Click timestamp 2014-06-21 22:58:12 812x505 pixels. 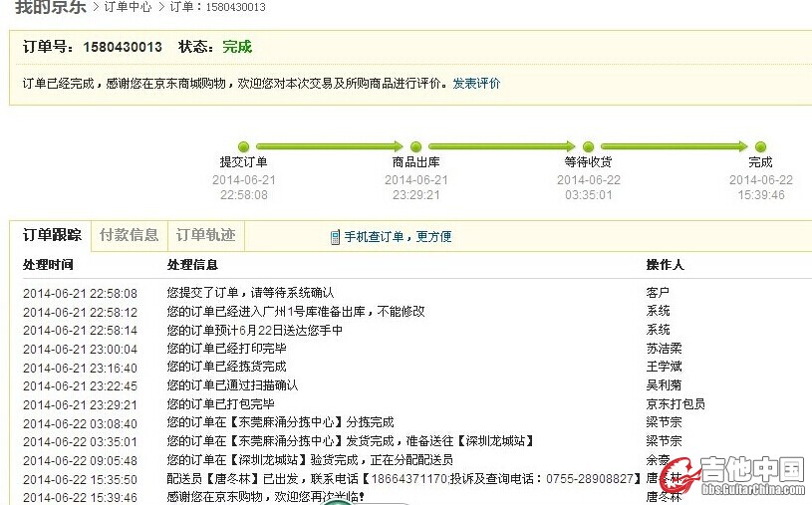click(81, 313)
